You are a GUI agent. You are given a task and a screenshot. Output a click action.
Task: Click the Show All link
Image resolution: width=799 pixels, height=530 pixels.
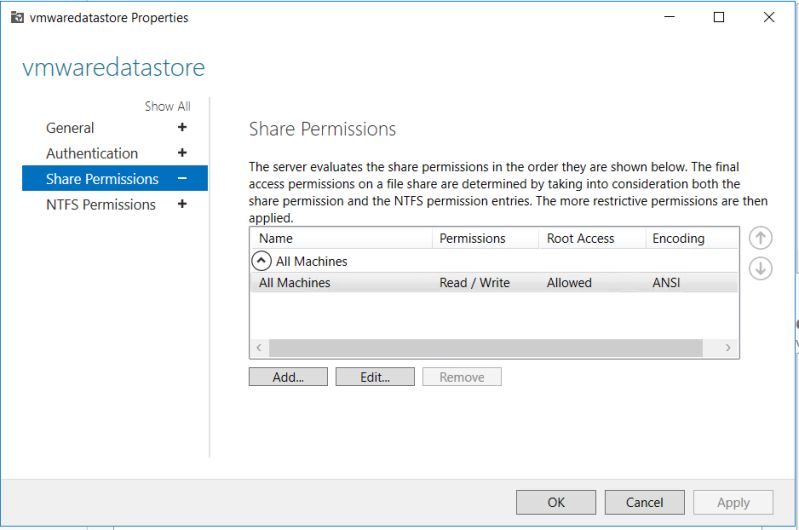click(x=167, y=106)
